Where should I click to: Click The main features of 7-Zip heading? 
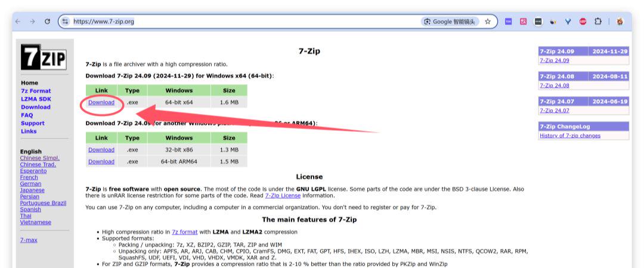[x=309, y=220]
